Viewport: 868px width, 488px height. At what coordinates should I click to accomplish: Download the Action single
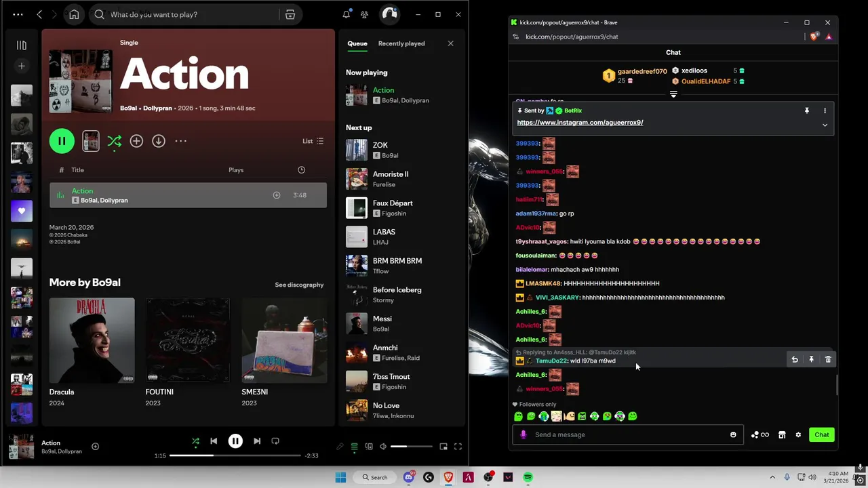(158, 141)
